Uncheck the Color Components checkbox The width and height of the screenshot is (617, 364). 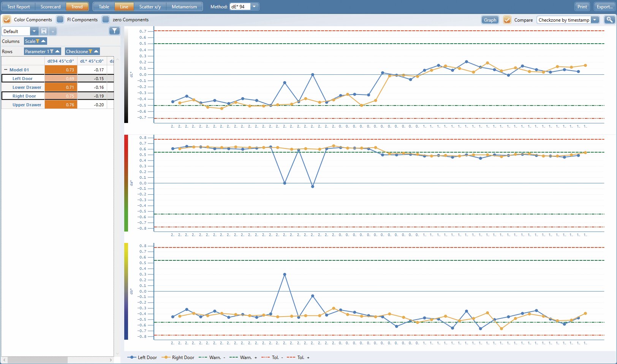click(x=7, y=19)
